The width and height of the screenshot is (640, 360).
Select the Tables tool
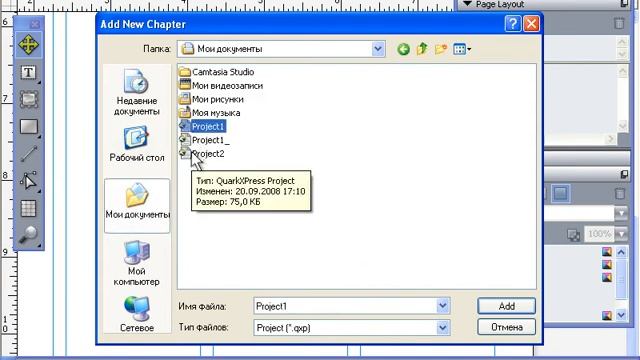coord(29,208)
